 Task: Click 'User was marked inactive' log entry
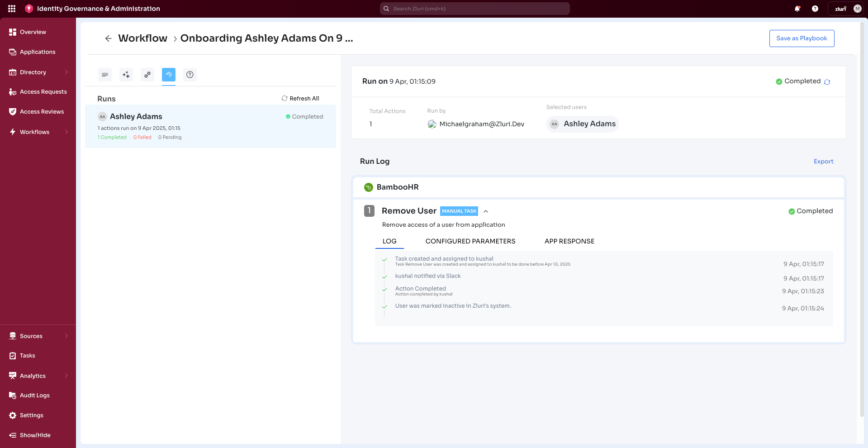click(x=453, y=306)
